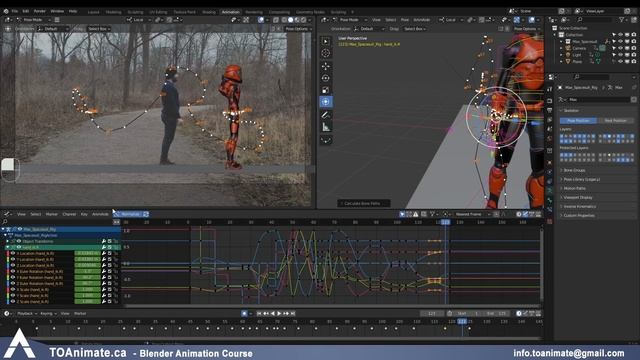640x360 pixels.
Task: Open the File menu
Action: point(15,11)
